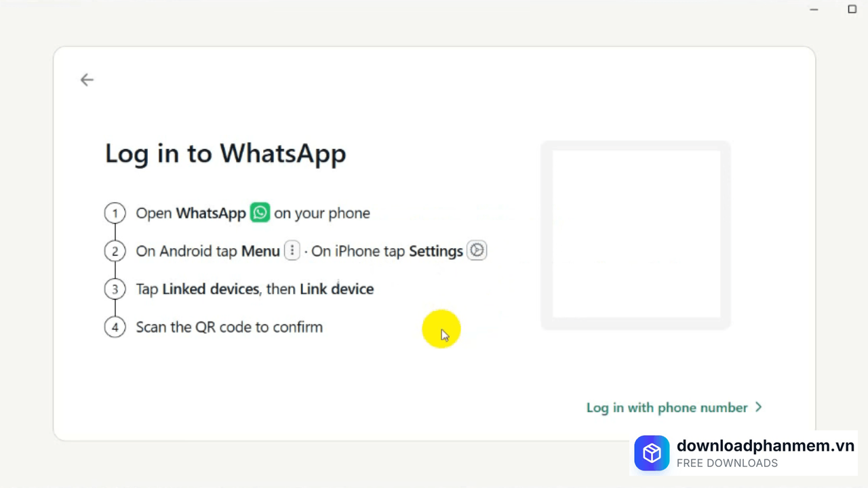Click the step 1 number circle
Screen dimensions: 868x488
pos(115,213)
